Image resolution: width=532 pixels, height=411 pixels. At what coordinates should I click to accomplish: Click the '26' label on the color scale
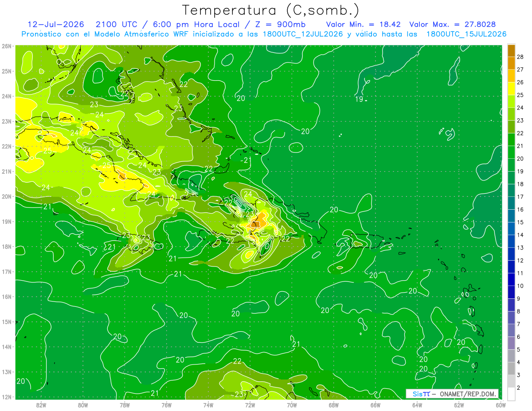point(520,82)
